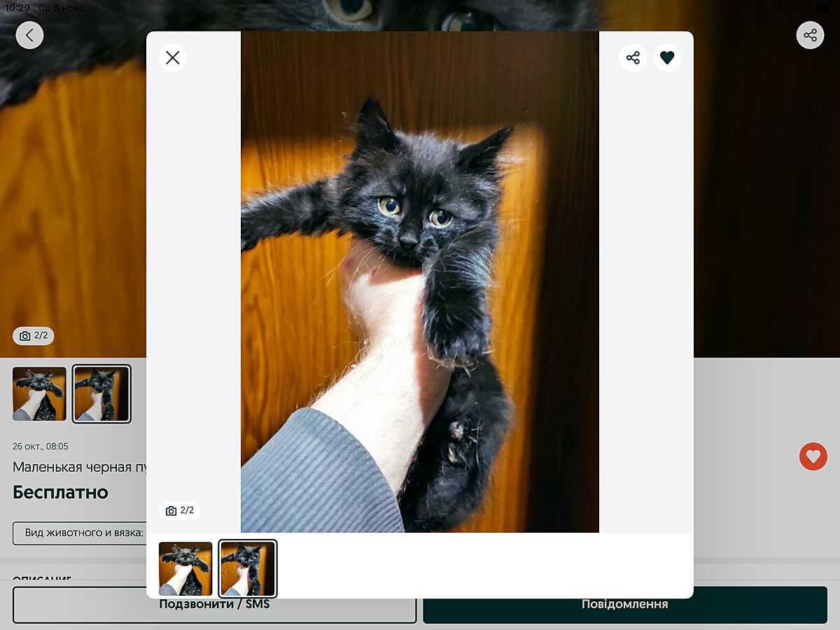Select the second kitten thumbnail in the viewer
The width and height of the screenshot is (840, 630).
(248, 568)
